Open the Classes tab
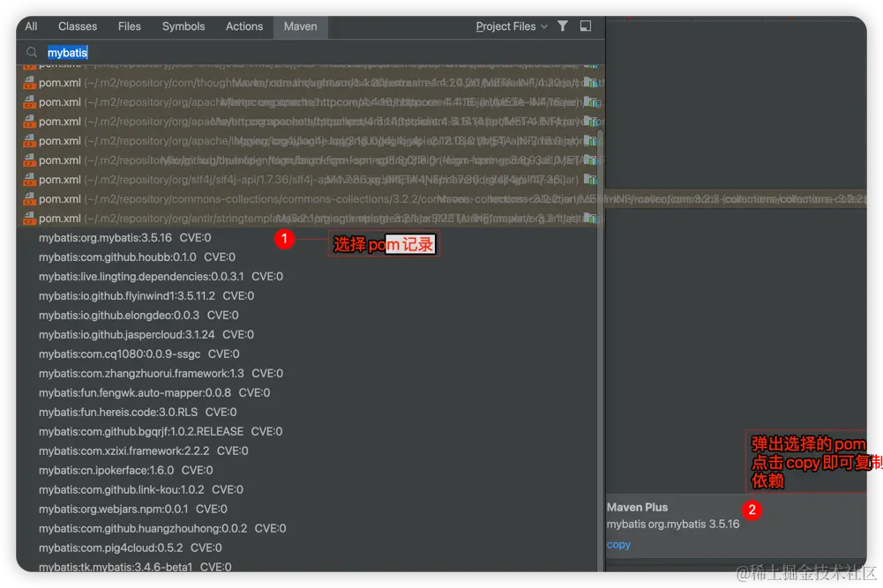This screenshot has height=588, width=883. [x=77, y=26]
